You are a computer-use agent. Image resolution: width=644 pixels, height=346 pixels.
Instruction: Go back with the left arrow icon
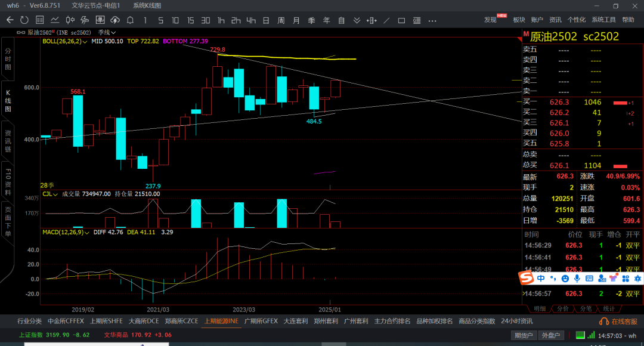click(x=10, y=20)
